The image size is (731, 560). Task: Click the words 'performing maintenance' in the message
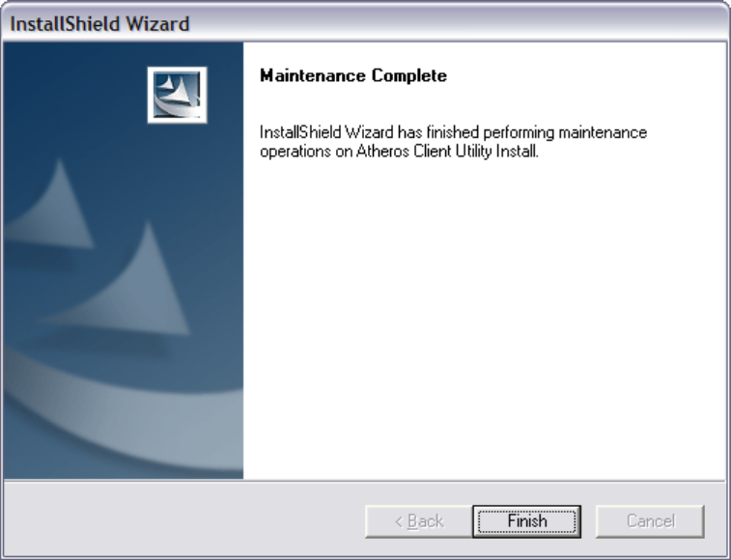(565, 133)
